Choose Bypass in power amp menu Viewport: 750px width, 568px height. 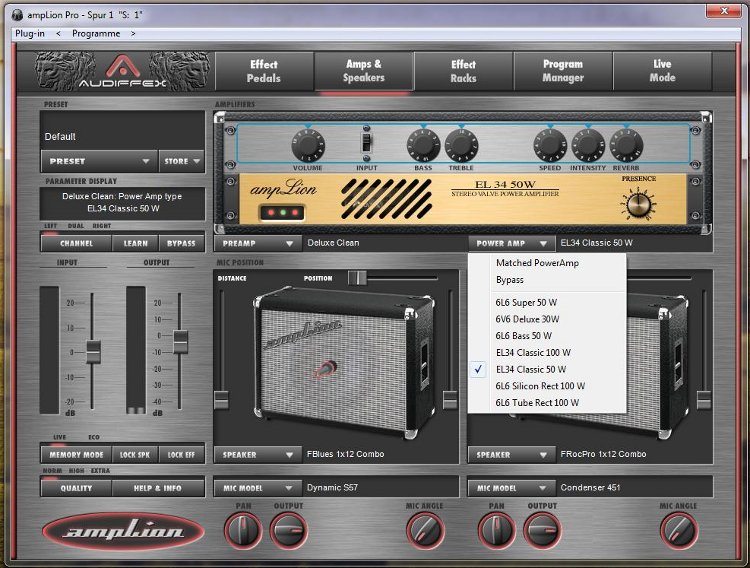[547, 280]
